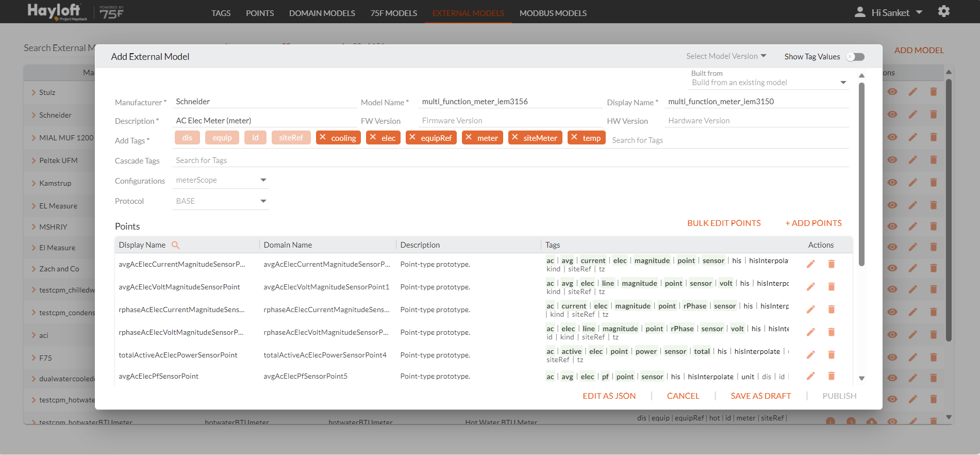Image resolution: width=980 pixels, height=455 pixels.
Task: Click pencil edit icon in Stulz background row
Action: click(913, 92)
